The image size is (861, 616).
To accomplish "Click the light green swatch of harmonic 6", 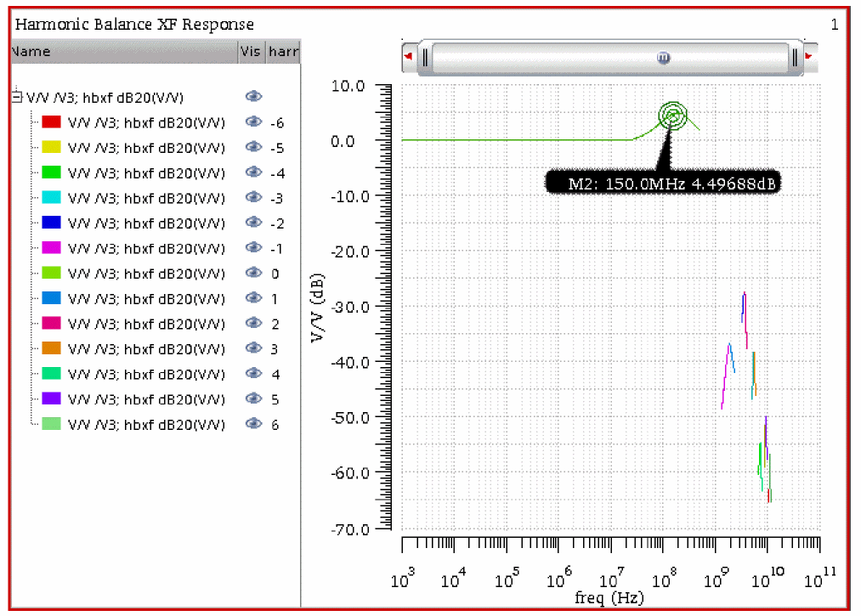I will click(x=51, y=424).
